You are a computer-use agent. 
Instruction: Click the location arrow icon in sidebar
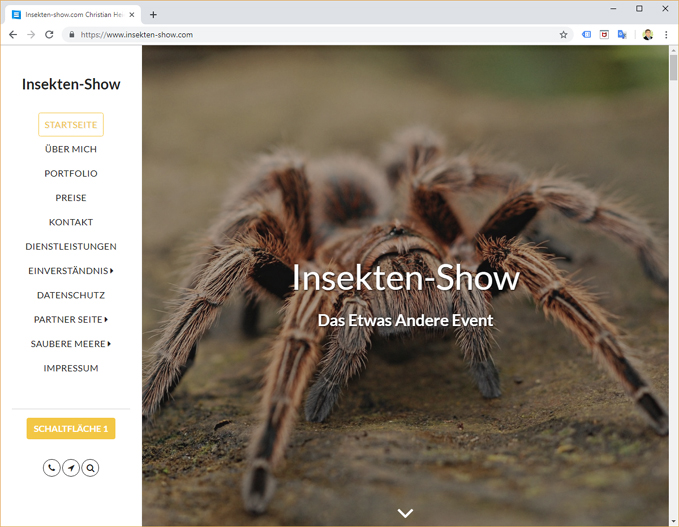(71, 468)
